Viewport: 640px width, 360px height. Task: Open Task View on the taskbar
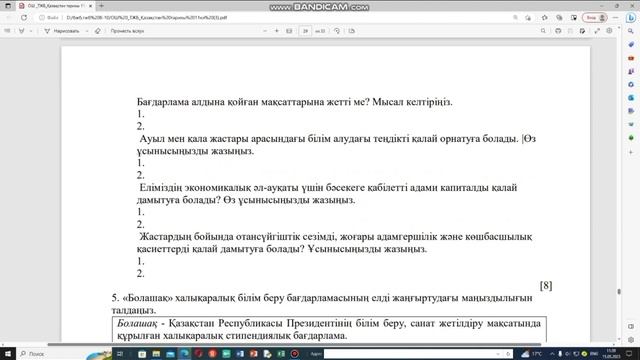pyautogui.click(x=120, y=353)
